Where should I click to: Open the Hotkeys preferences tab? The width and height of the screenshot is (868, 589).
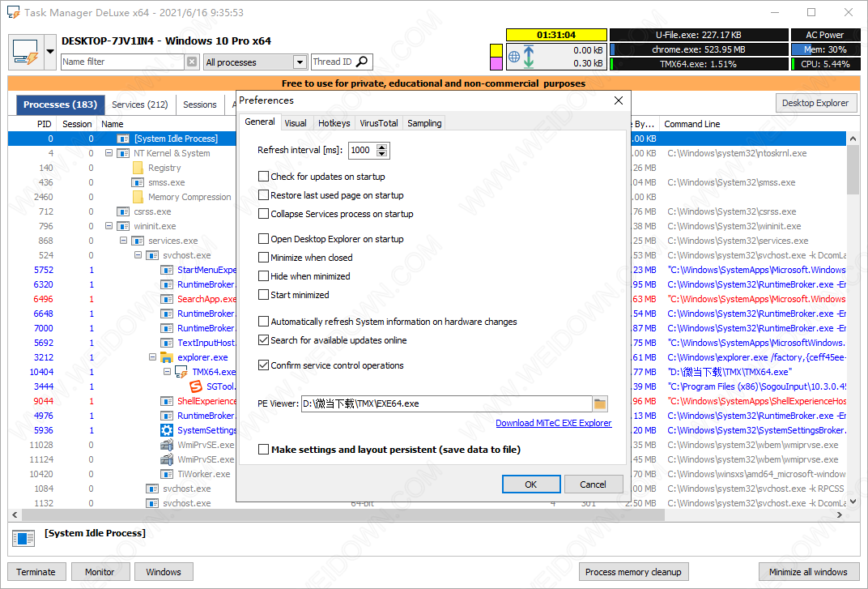coord(334,123)
